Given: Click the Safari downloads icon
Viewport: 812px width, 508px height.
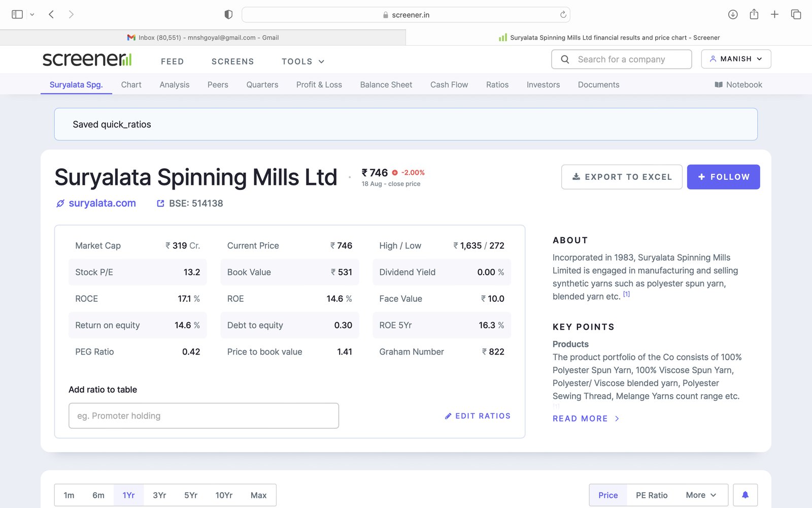Looking at the screenshot, I should pyautogui.click(x=733, y=15).
